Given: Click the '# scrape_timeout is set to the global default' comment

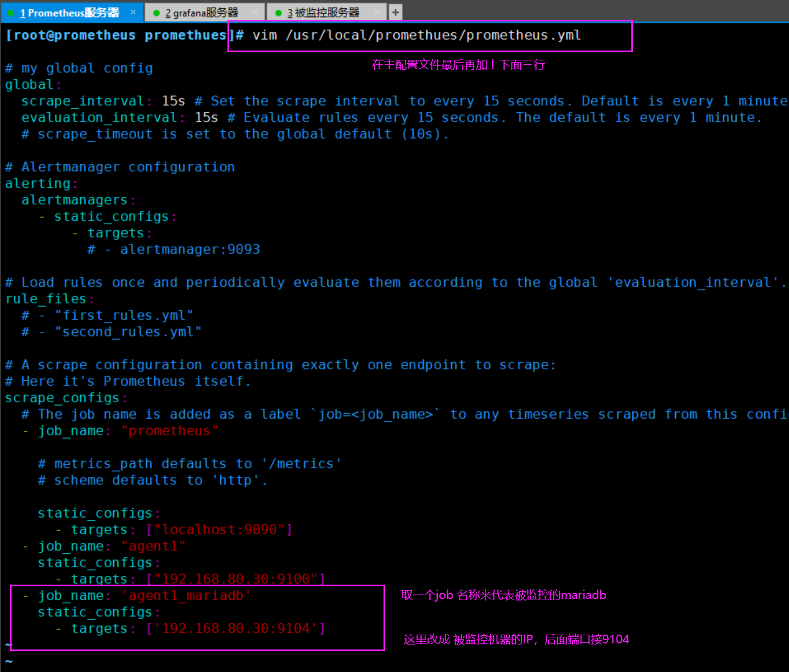Looking at the screenshot, I should tap(235, 134).
